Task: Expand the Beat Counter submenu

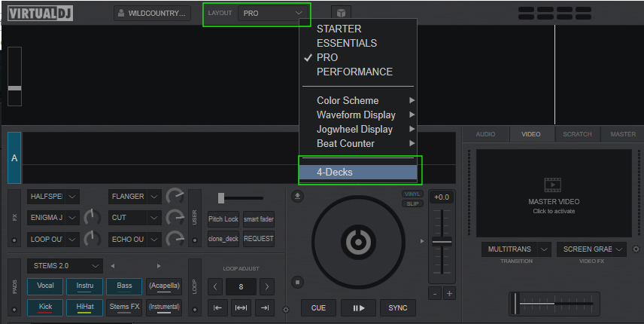Action: click(358, 143)
